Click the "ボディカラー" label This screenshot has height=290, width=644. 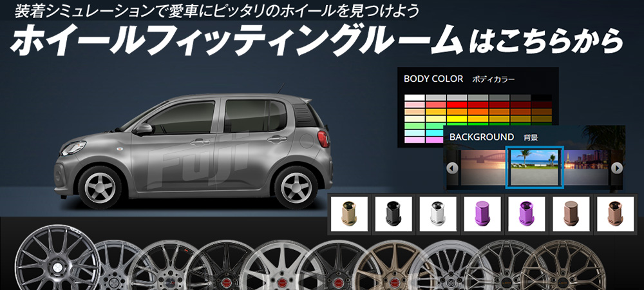point(493,79)
